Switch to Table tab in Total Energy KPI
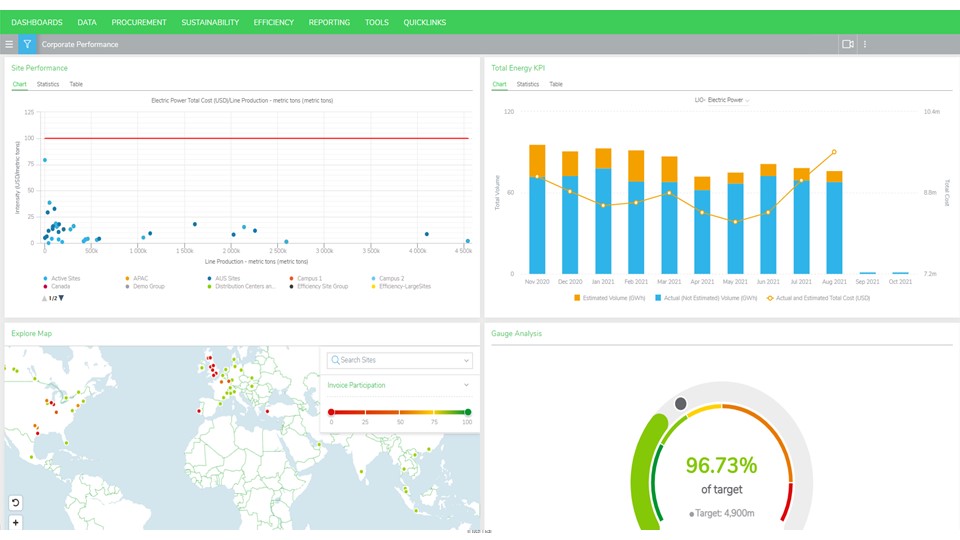 pos(556,84)
